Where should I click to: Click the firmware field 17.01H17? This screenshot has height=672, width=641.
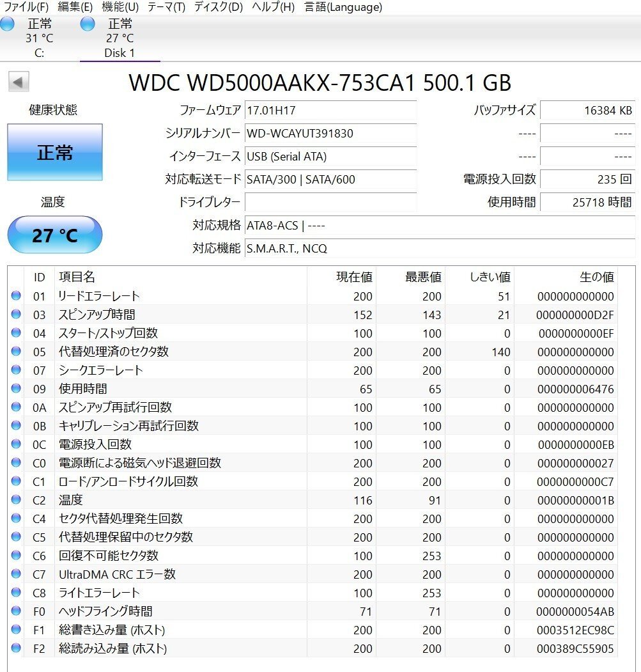(330, 110)
